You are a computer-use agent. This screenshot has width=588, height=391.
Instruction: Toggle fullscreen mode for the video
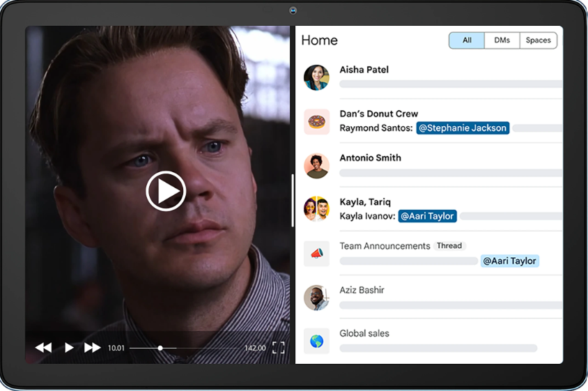278,348
